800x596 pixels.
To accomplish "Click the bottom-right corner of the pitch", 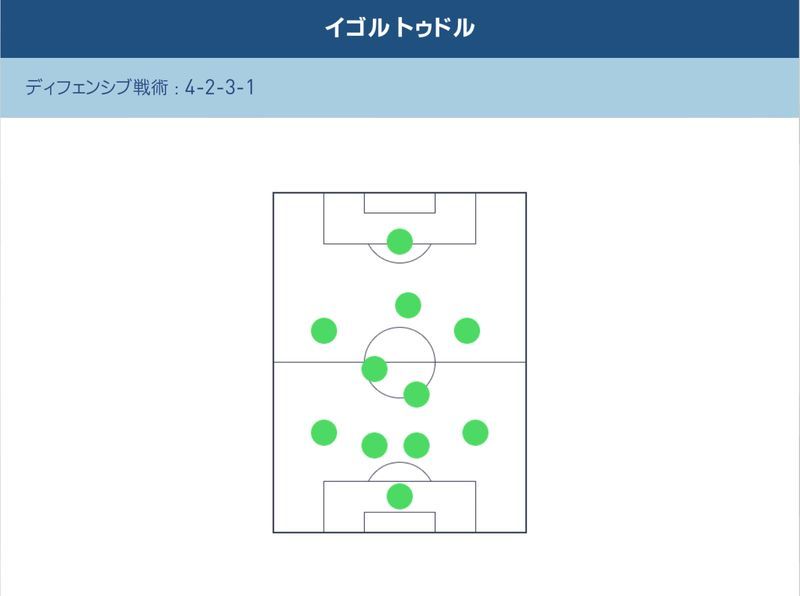I will (x=526, y=532).
